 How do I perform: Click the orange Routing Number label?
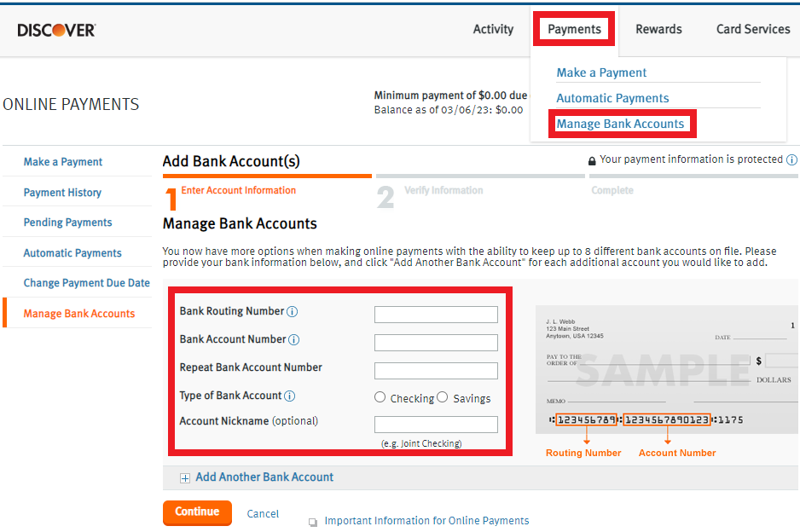pos(583,453)
